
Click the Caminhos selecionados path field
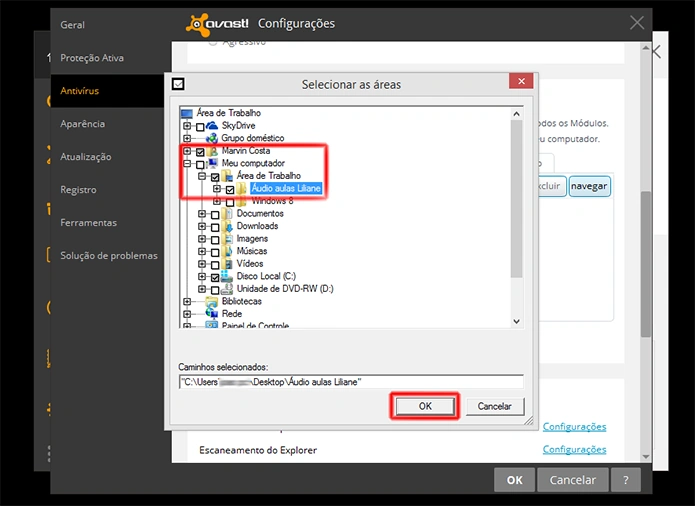(x=351, y=382)
